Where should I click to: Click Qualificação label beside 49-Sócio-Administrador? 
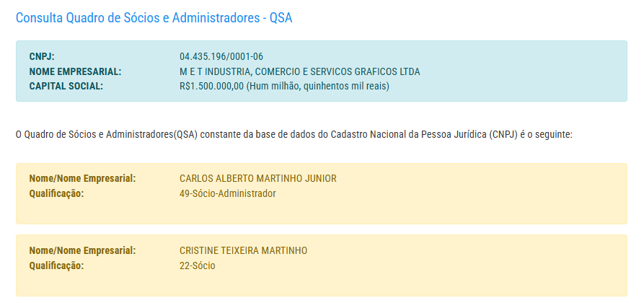click(x=56, y=193)
